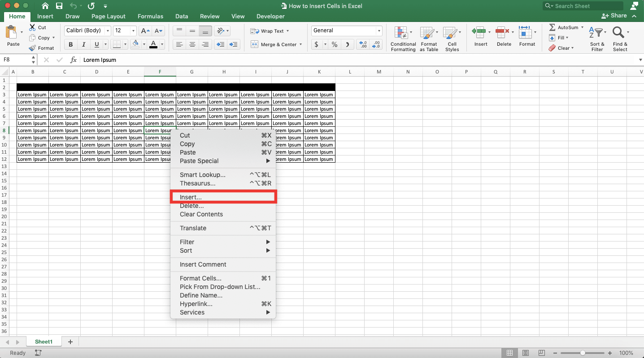Screen dimensions: 644x358
Task: Switch to Page Layout view in status bar
Action: (x=526, y=353)
